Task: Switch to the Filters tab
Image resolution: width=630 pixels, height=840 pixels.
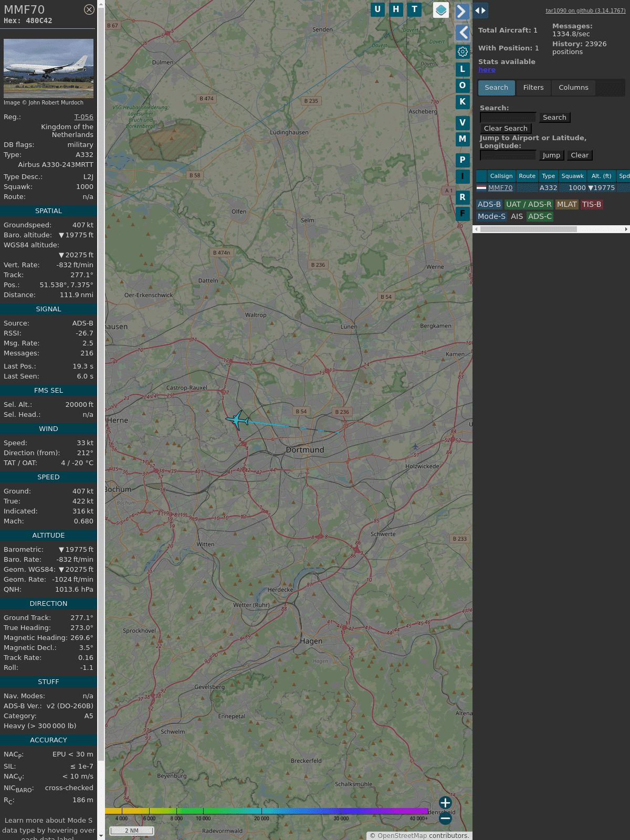Action: pyautogui.click(x=533, y=88)
